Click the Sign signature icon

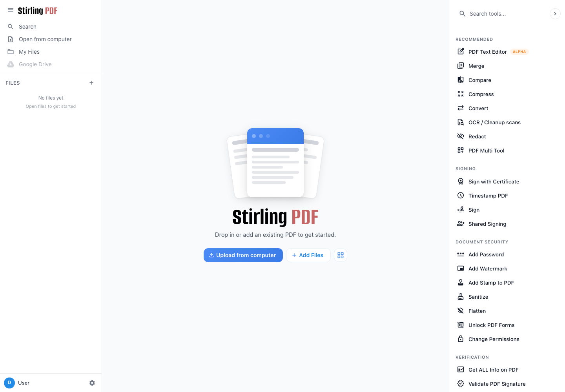461,209
